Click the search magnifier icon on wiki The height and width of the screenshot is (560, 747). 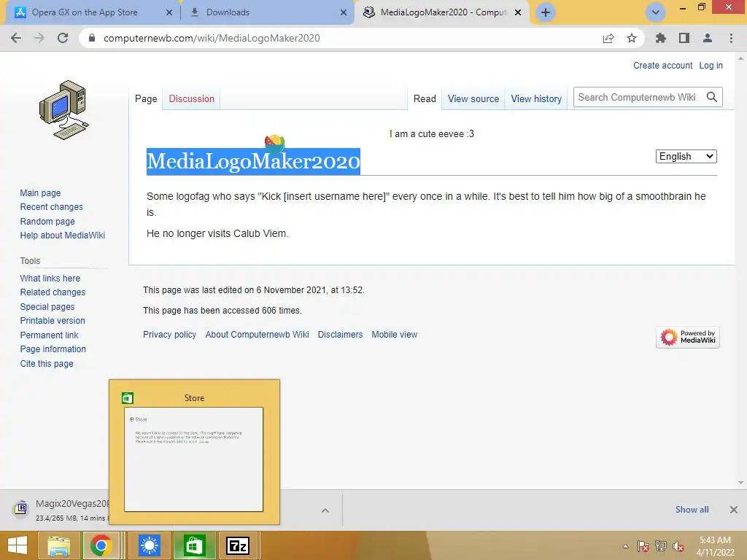point(712,97)
